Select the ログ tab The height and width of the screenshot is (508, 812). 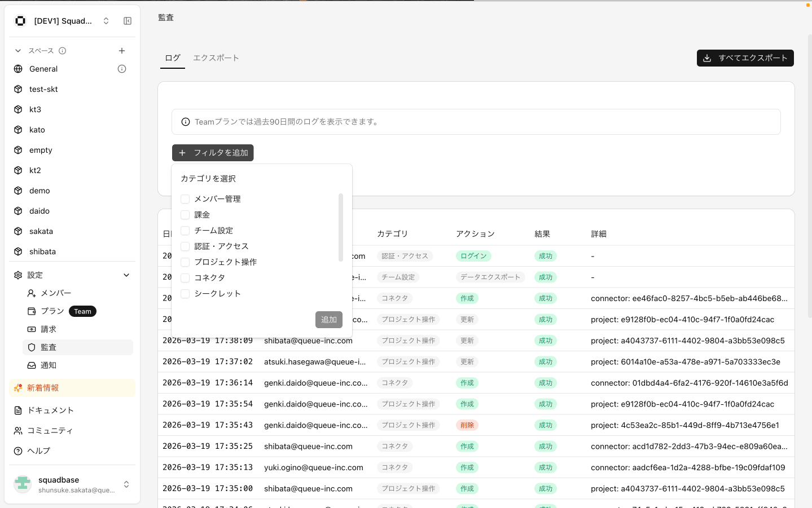(x=172, y=58)
